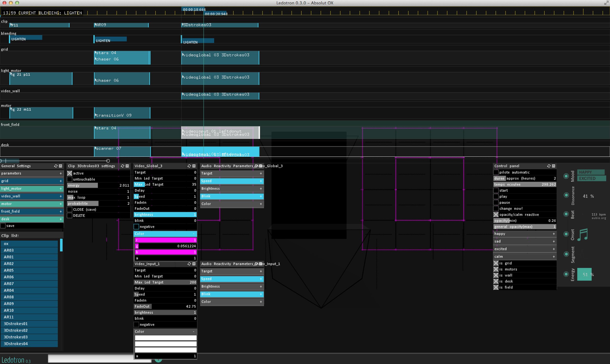Expand the calm mood section

point(525,257)
